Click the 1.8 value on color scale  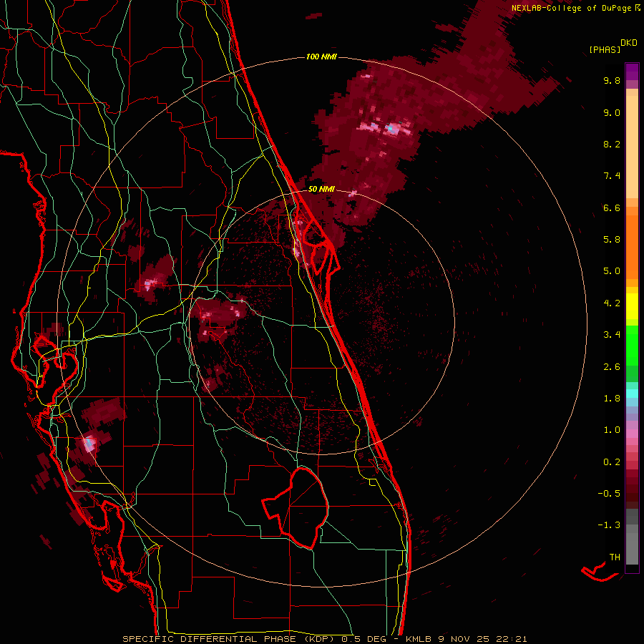[x=612, y=399]
